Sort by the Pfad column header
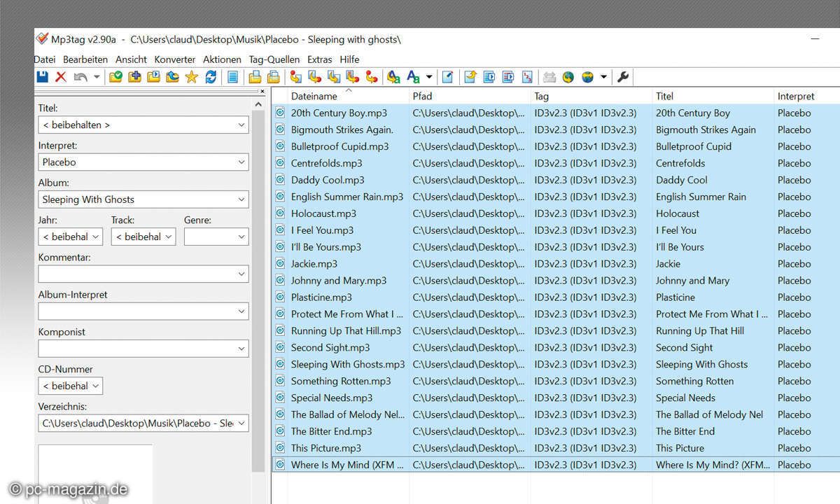 [470, 96]
